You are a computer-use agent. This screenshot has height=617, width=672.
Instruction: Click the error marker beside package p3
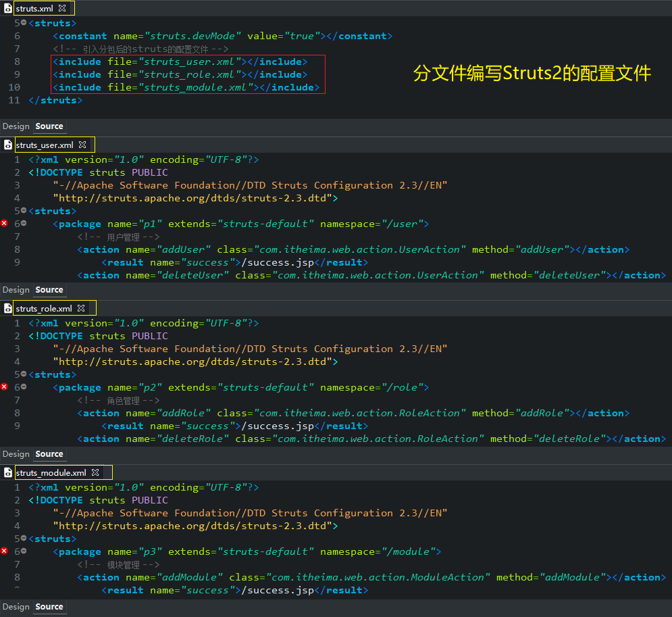click(4, 551)
